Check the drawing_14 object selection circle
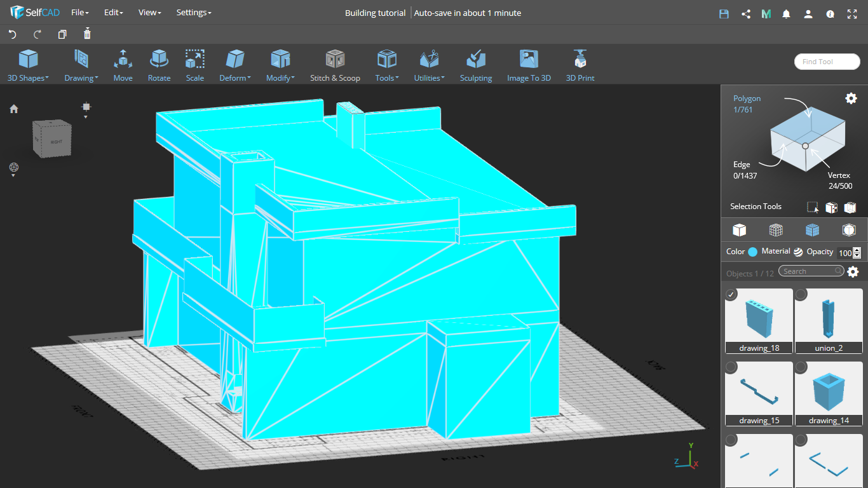The width and height of the screenshot is (868, 488). pos(801,367)
